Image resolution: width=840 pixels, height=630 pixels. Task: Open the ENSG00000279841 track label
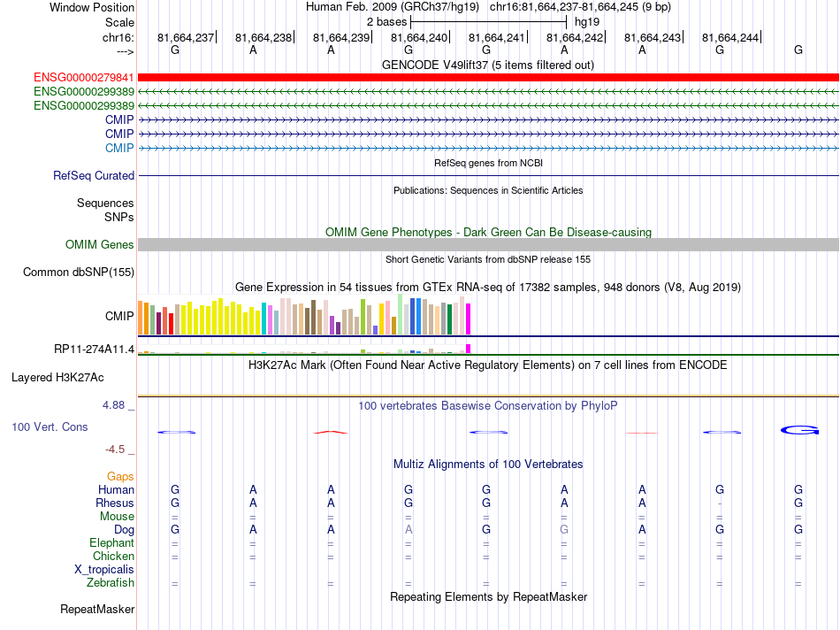(x=84, y=78)
